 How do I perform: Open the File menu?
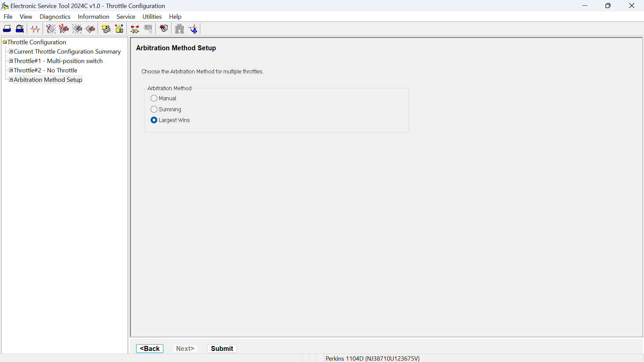[8, 17]
